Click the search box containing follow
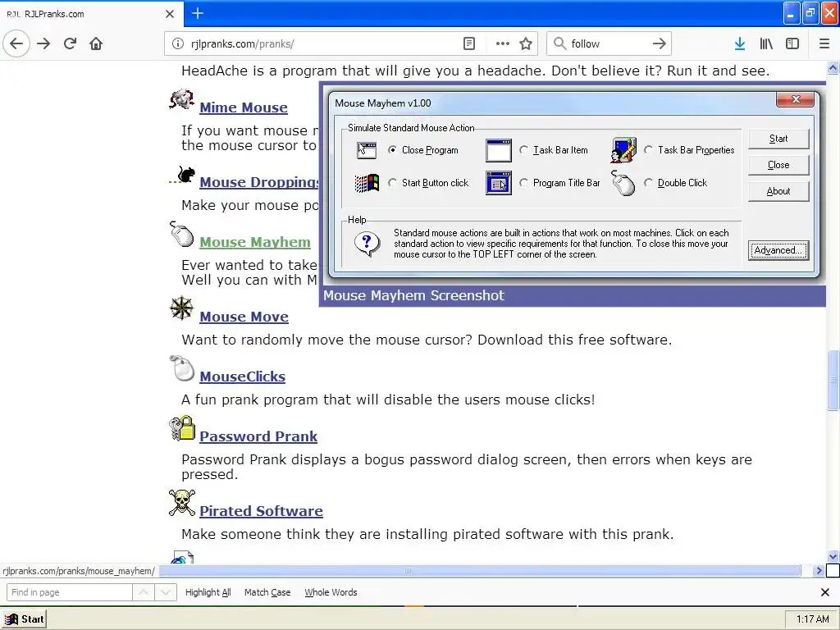 [608, 43]
